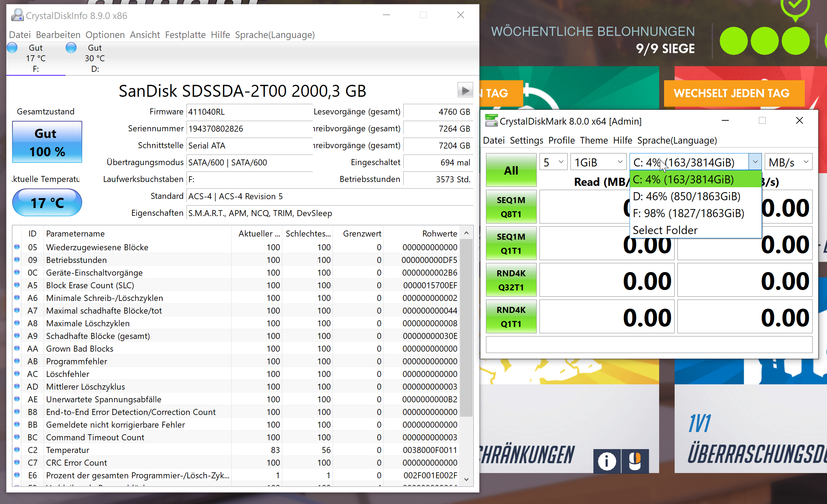Click the 17 °C temperature button
827x504 pixels.
pyautogui.click(x=47, y=203)
